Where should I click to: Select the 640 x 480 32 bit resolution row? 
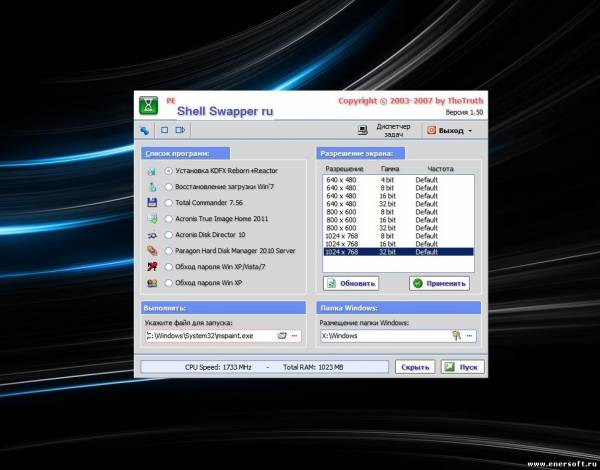pyautogui.click(x=398, y=204)
